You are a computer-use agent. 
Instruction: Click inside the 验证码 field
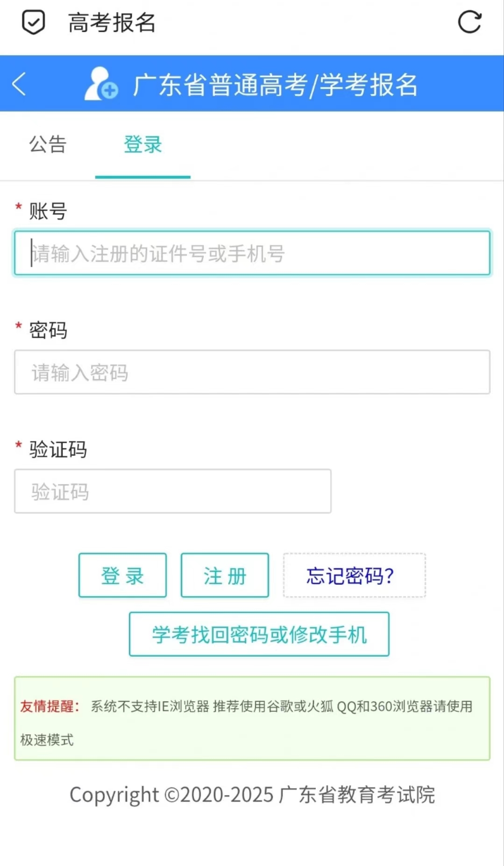(x=173, y=491)
